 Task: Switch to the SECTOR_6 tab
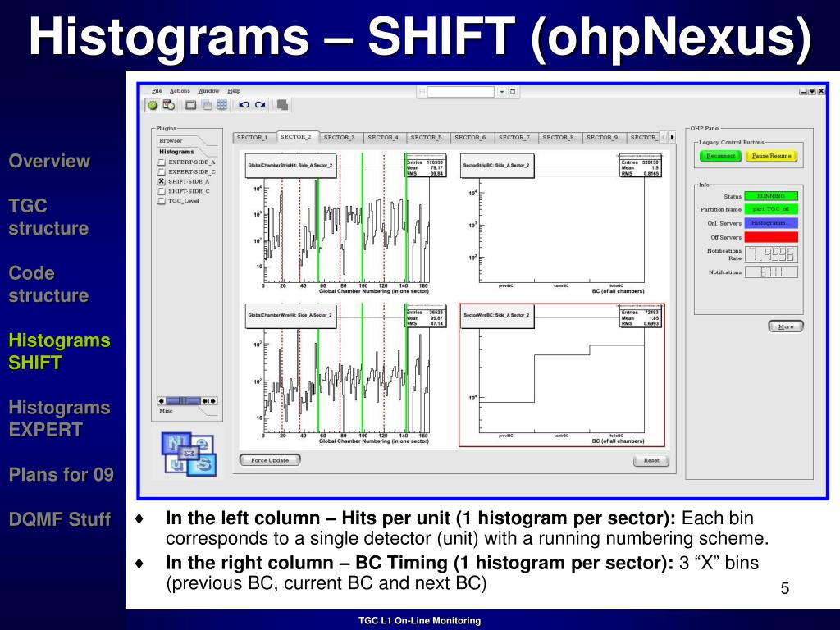coord(471,138)
